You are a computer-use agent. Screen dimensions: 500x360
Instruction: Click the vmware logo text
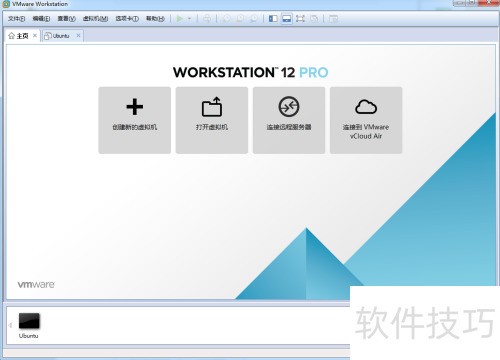(x=36, y=285)
